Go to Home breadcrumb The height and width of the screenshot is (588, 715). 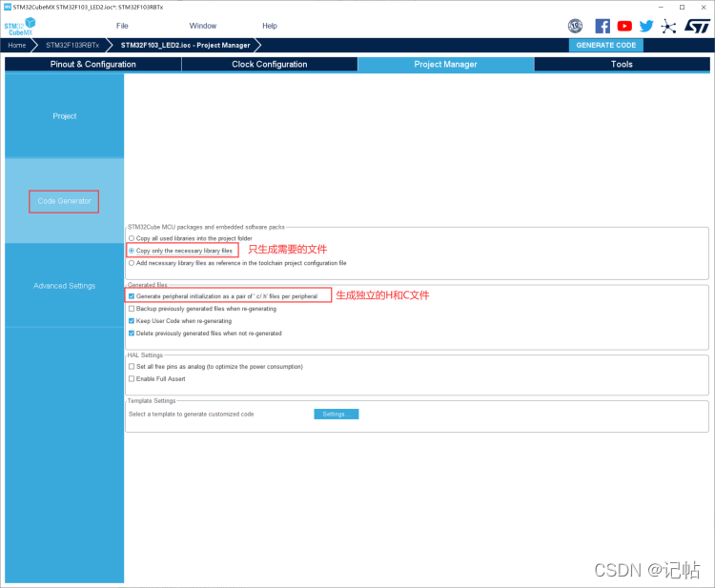(17, 45)
